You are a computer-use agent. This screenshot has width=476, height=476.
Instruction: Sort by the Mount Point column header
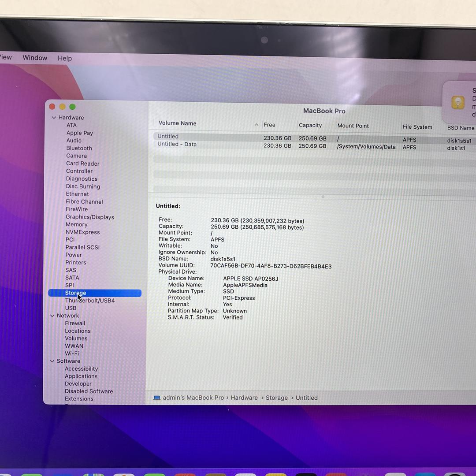coord(353,126)
